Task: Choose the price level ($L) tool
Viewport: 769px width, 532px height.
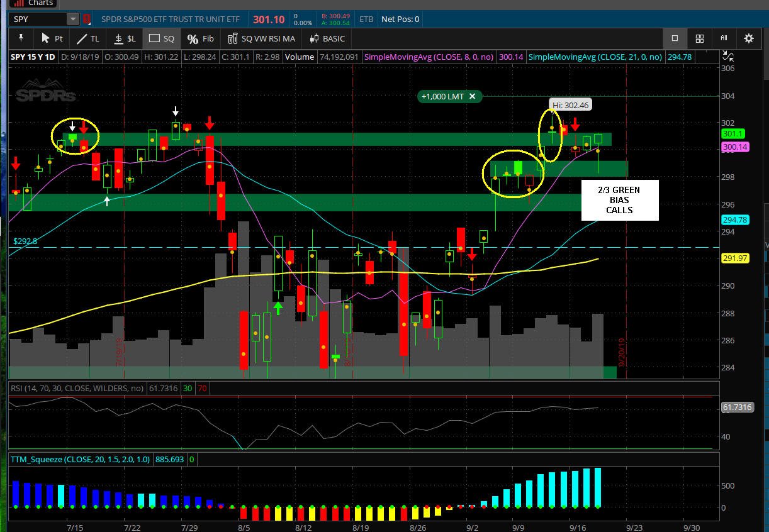Action: tap(124, 38)
